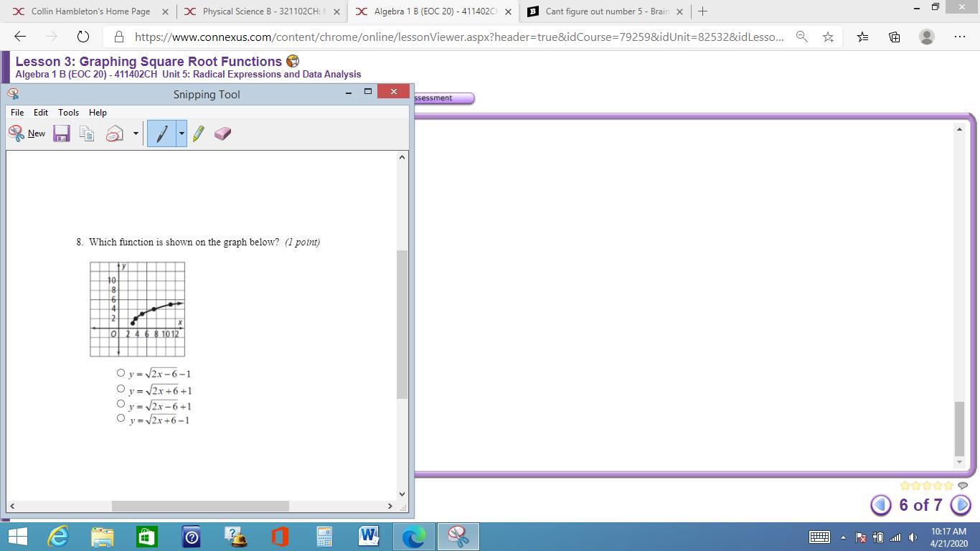The width and height of the screenshot is (980, 551).
Task: Open Microsoft Office from taskbar
Action: 280,537
